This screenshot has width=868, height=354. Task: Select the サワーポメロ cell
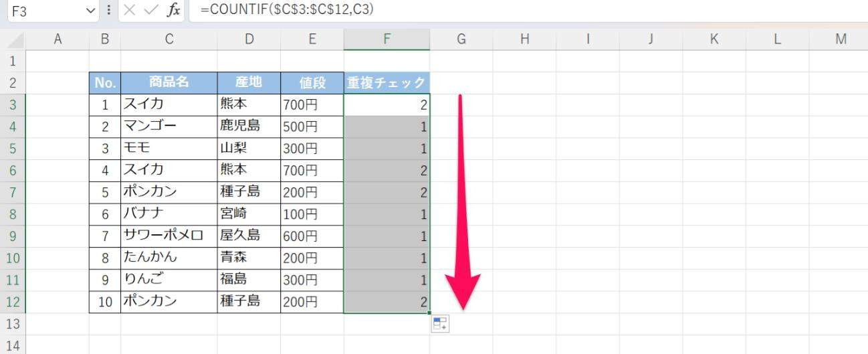click(x=169, y=236)
